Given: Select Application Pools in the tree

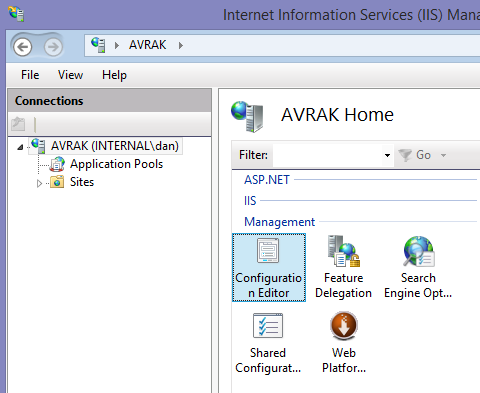Looking at the screenshot, I should coord(116,164).
